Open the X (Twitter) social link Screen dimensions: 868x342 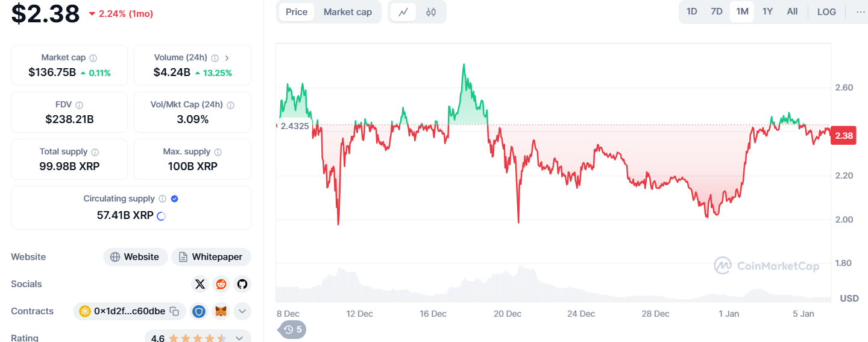click(x=200, y=284)
